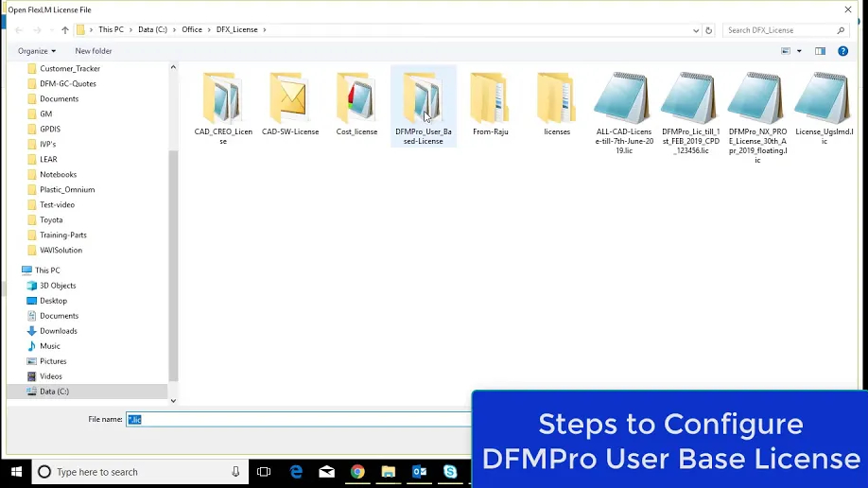Open the view options dropdown arrow
This screenshot has width=868, height=488.
click(799, 51)
